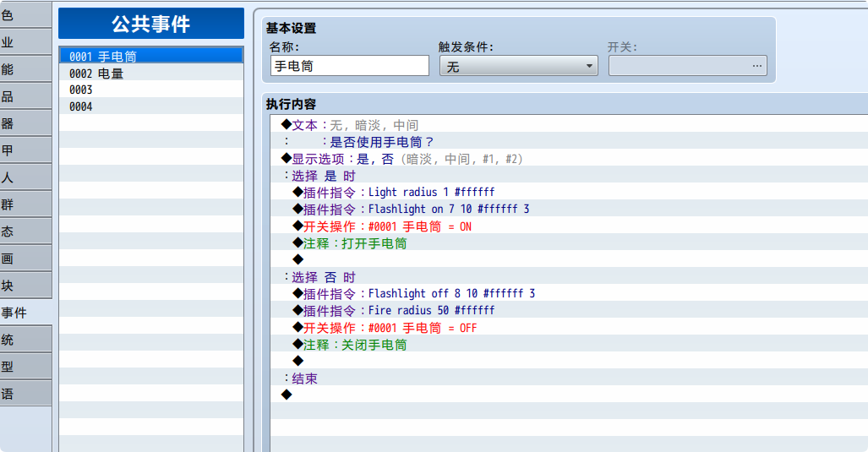Image resolution: width=868 pixels, height=452 pixels.
Task: Select the 注释：关闭手电筒 comment line
Action: [569, 345]
